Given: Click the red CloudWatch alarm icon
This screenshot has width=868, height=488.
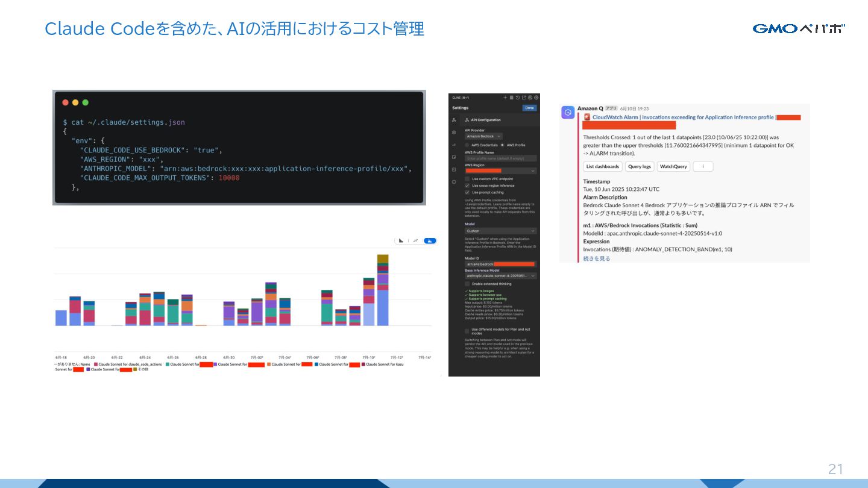Looking at the screenshot, I should 587,117.
